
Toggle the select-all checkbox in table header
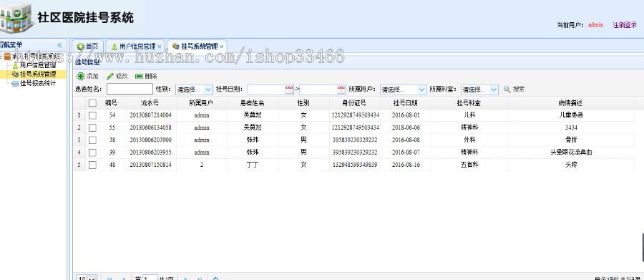(93, 103)
